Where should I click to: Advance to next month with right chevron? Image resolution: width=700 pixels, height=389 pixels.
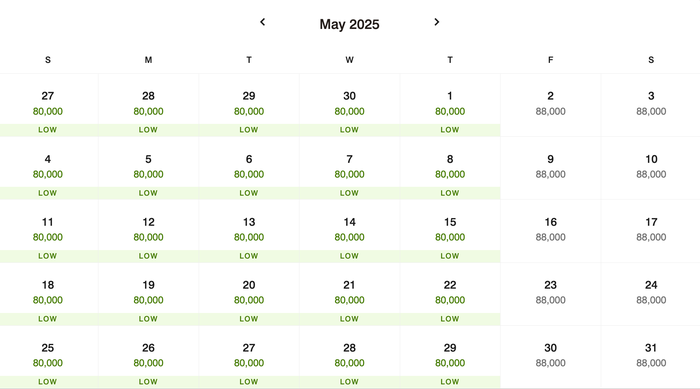[x=437, y=22]
